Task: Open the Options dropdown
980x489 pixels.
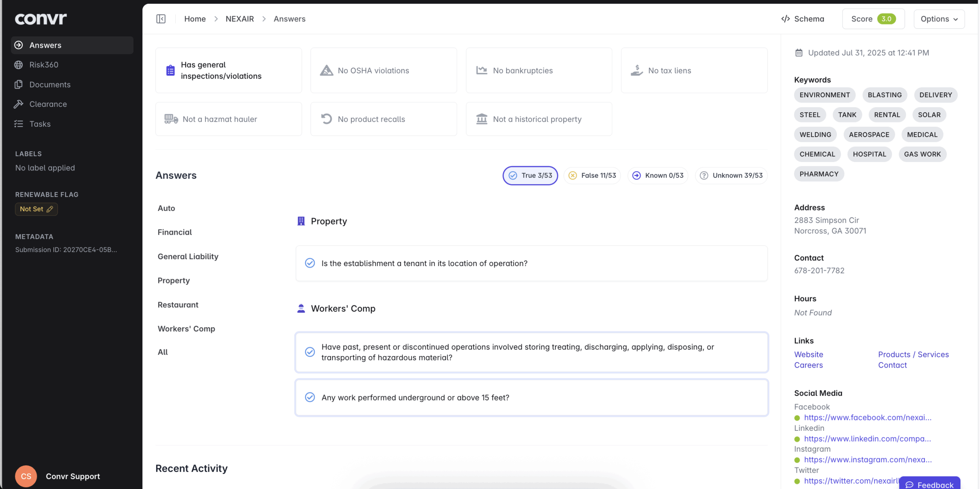Action: coord(939,19)
